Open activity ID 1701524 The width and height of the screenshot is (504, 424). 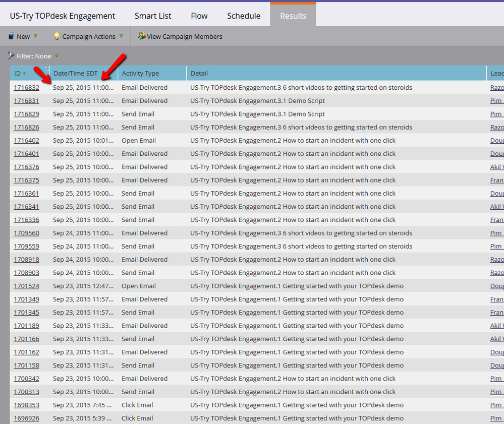tap(26, 286)
